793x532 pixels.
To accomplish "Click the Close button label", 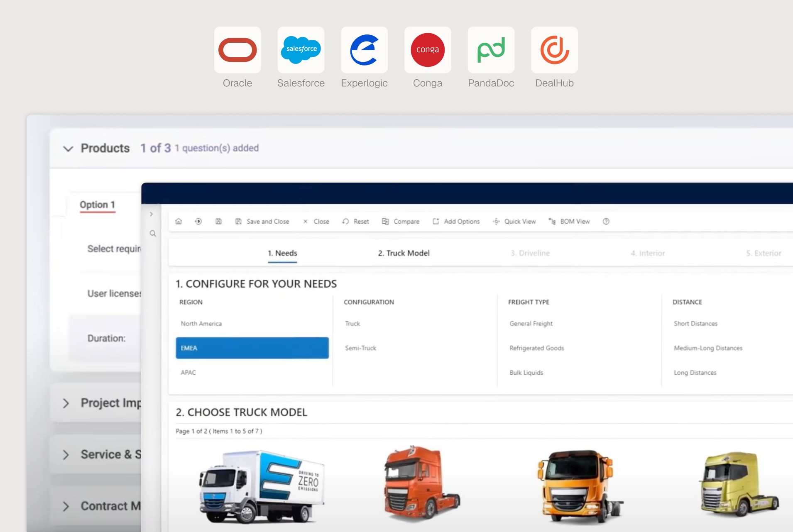I will [321, 222].
